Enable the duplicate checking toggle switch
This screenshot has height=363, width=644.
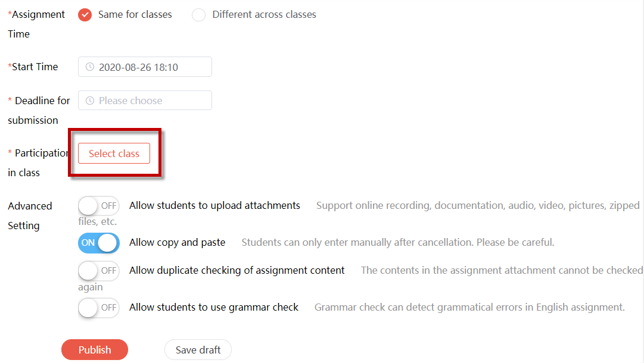pos(98,271)
